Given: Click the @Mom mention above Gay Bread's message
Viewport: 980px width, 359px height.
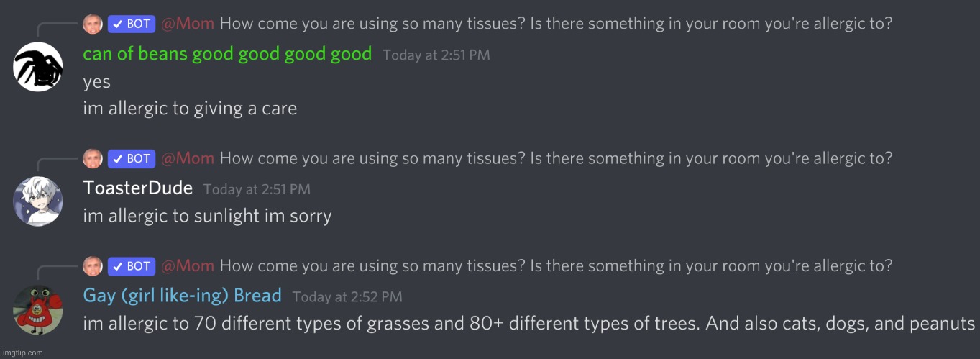Looking at the screenshot, I should point(187,266).
